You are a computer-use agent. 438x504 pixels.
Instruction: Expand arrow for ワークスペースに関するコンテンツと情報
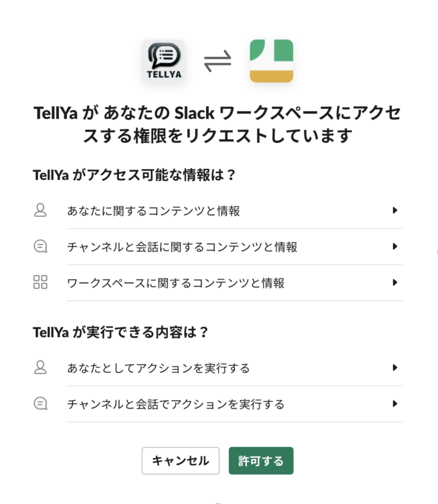pyautogui.click(x=395, y=283)
